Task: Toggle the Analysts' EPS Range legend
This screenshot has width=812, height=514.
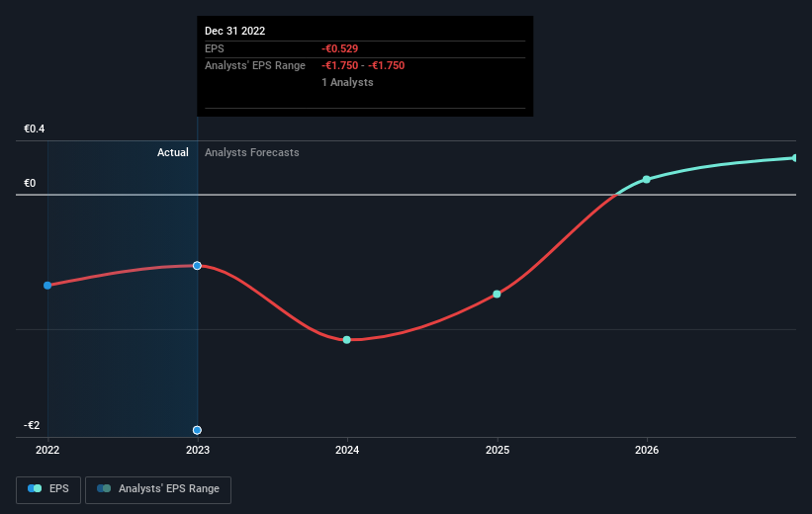Action: (x=158, y=489)
